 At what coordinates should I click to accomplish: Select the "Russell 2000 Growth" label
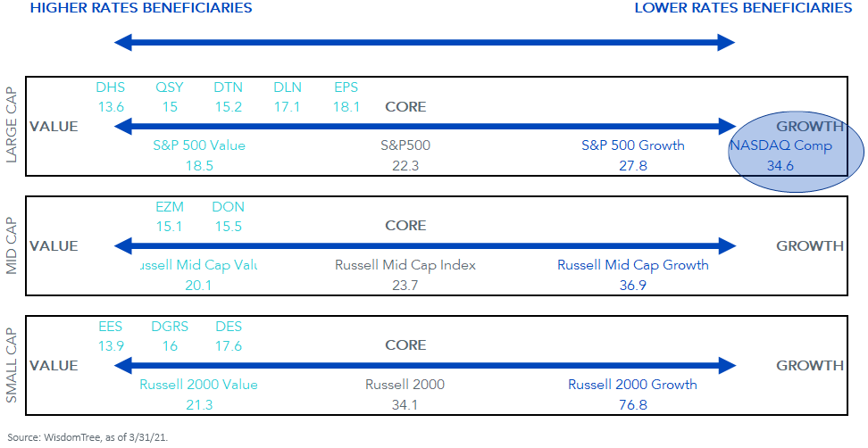click(x=633, y=385)
